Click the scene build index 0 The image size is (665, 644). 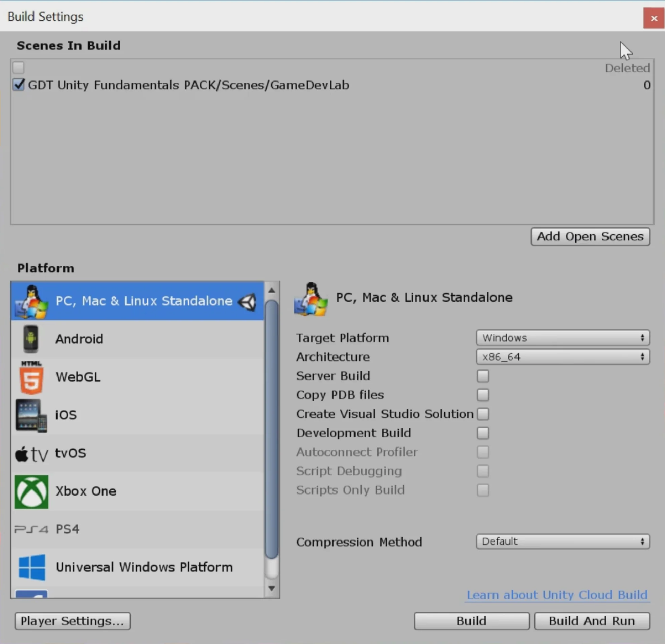[x=647, y=85]
